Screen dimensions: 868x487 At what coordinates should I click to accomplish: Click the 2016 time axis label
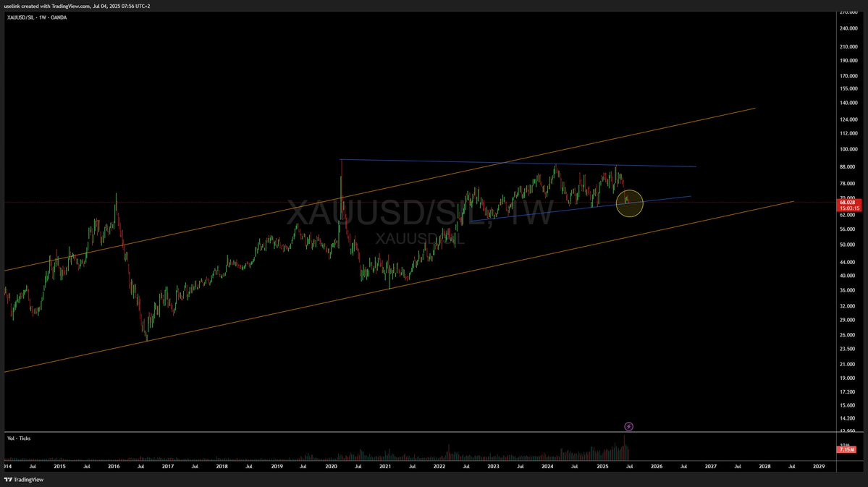coord(114,467)
